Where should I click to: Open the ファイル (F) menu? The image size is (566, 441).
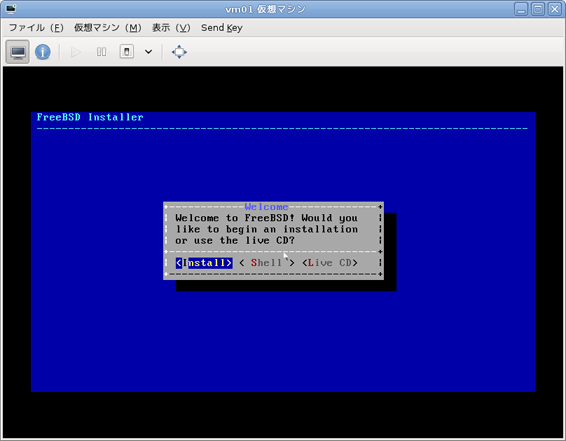point(36,28)
